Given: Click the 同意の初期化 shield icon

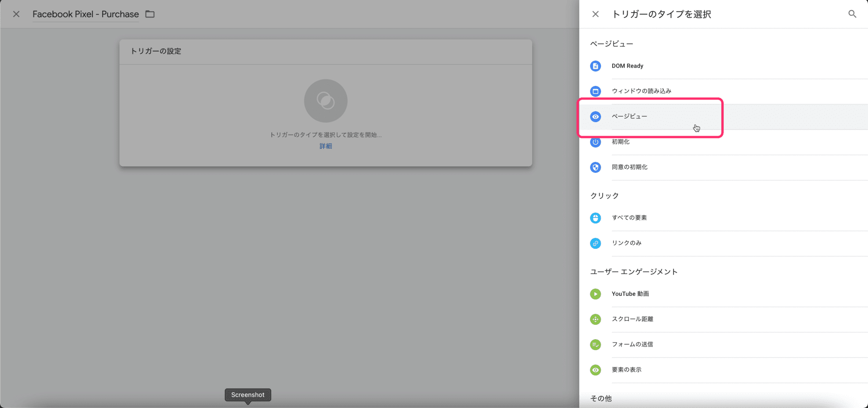Looking at the screenshot, I should [x=596, y=167].
